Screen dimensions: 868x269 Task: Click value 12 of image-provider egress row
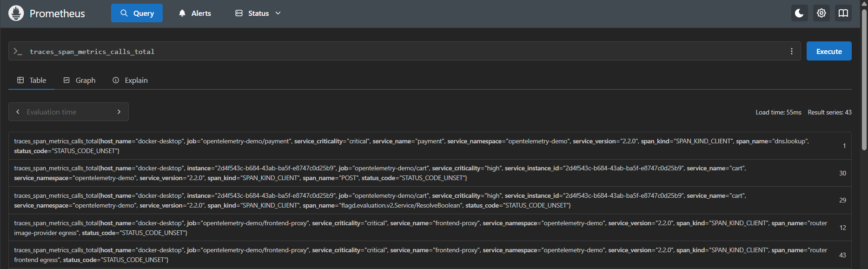pyautogui.click(x=842, y=228)
